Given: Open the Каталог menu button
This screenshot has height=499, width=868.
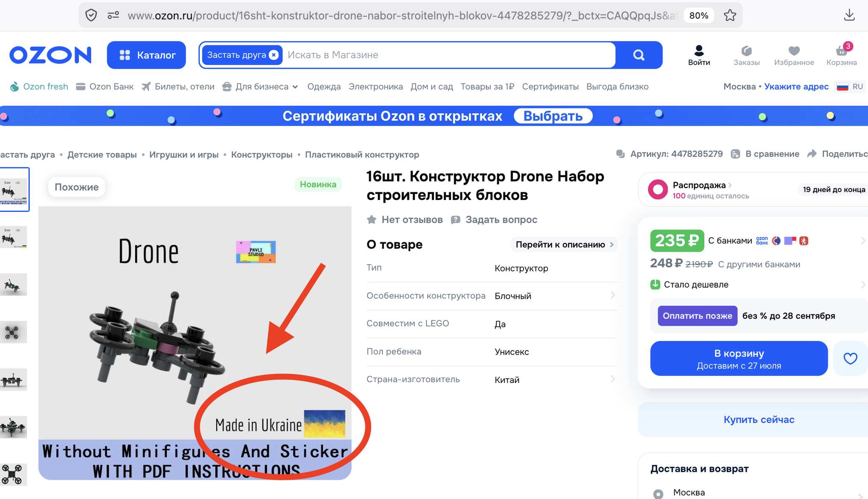Looking at the screenshot, I should pyautogui.click(x=146, y=55).
